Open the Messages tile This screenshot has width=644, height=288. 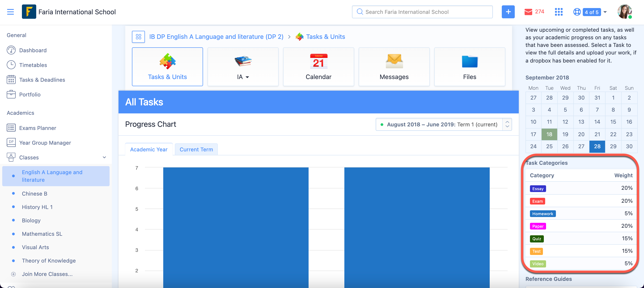point(394,67)
